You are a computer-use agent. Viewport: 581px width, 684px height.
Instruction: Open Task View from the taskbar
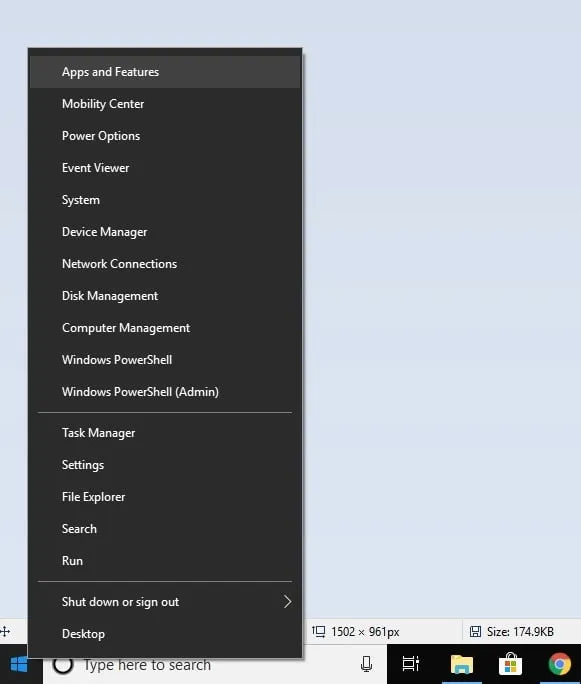coord(410,664)
